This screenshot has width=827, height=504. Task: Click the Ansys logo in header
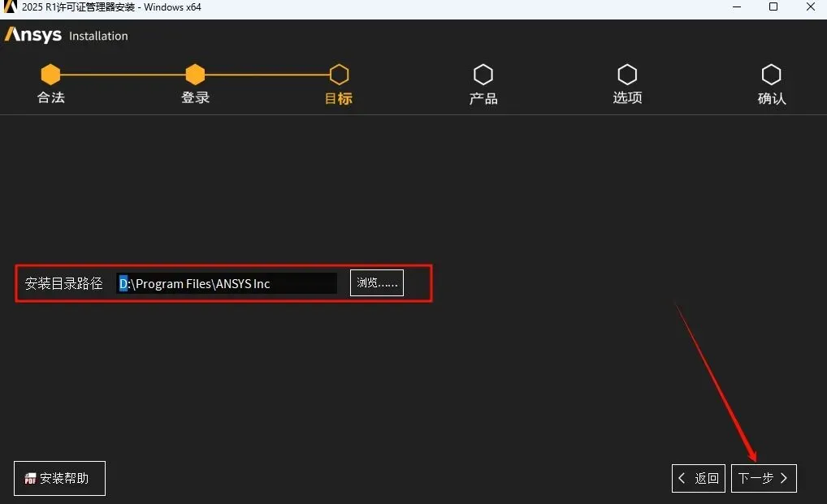click(x=33, y=35)
